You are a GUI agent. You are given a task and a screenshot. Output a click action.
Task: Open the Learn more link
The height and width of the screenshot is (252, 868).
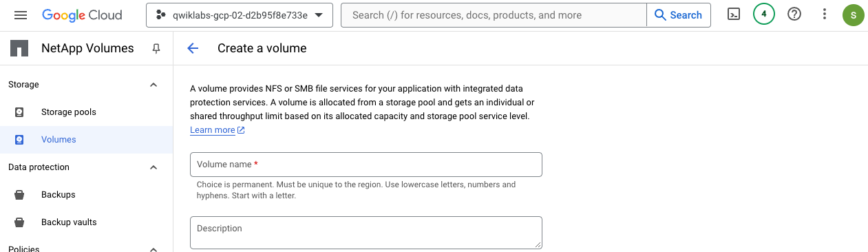click(218, 130)
